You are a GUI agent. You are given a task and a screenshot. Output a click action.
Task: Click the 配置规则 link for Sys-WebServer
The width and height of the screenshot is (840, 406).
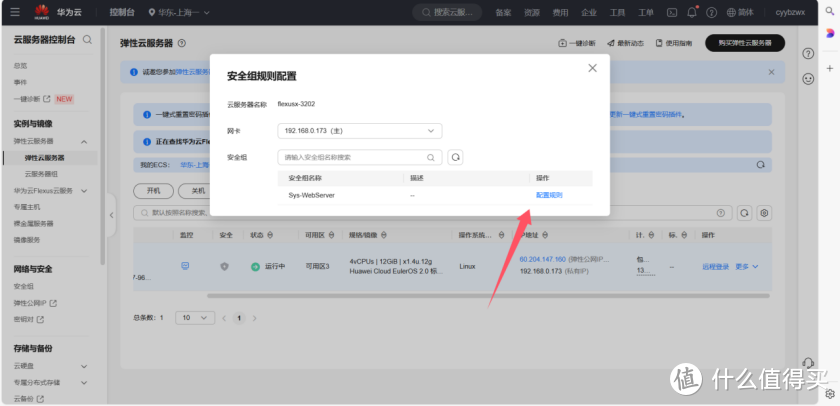549,195
